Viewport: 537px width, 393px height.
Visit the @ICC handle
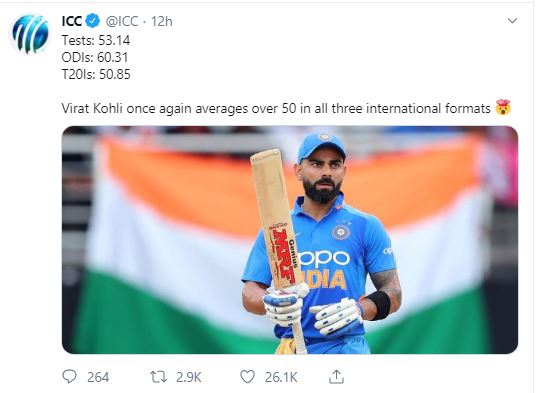(122, 21)
